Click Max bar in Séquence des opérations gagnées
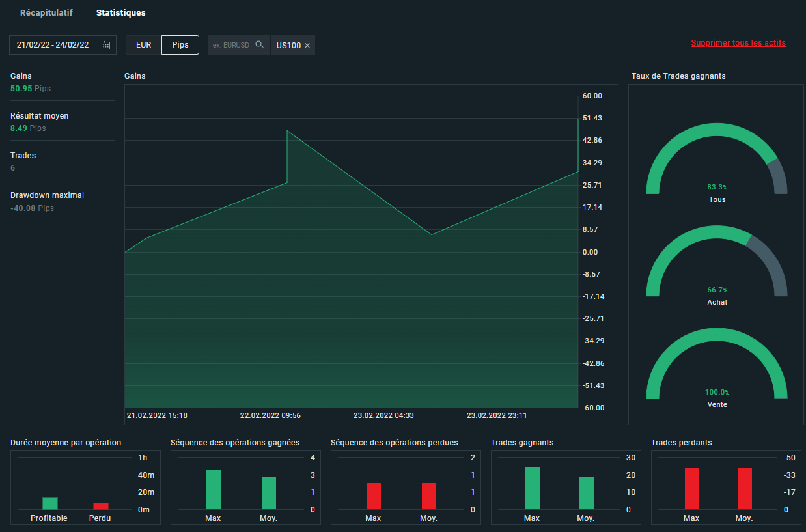Viewport: 806px width, 532px height. [214, 490]
